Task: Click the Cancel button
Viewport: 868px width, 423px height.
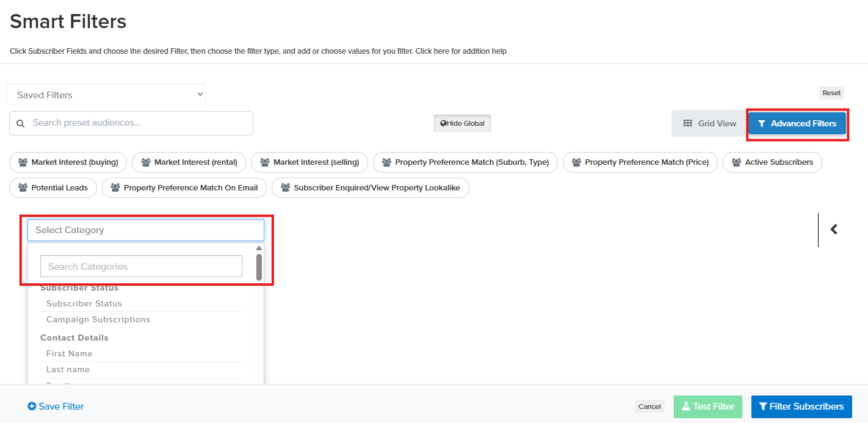Action: (649, 407)
